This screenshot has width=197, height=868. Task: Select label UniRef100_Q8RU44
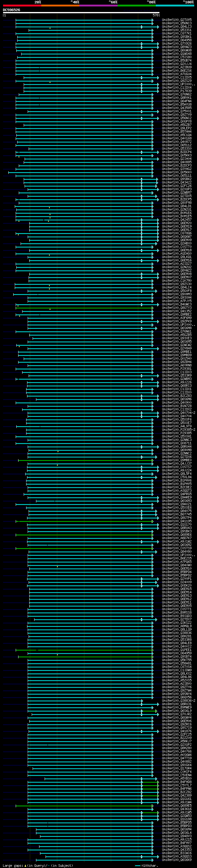tap(177, 446)
